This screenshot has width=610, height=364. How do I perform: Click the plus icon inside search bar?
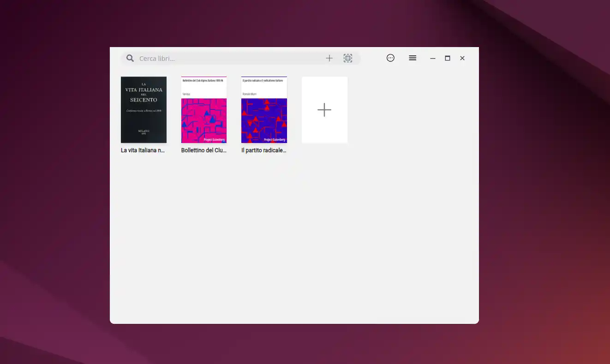tap(329, 58)
